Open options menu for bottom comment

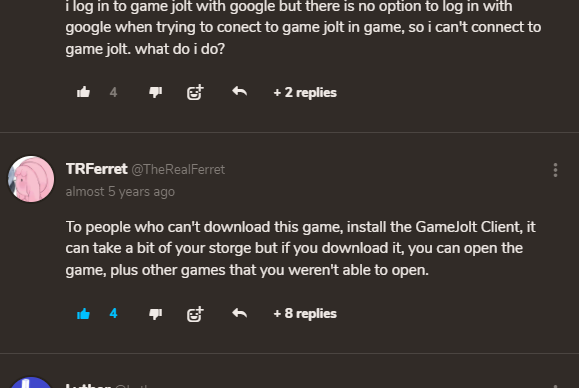coord(555,386)
